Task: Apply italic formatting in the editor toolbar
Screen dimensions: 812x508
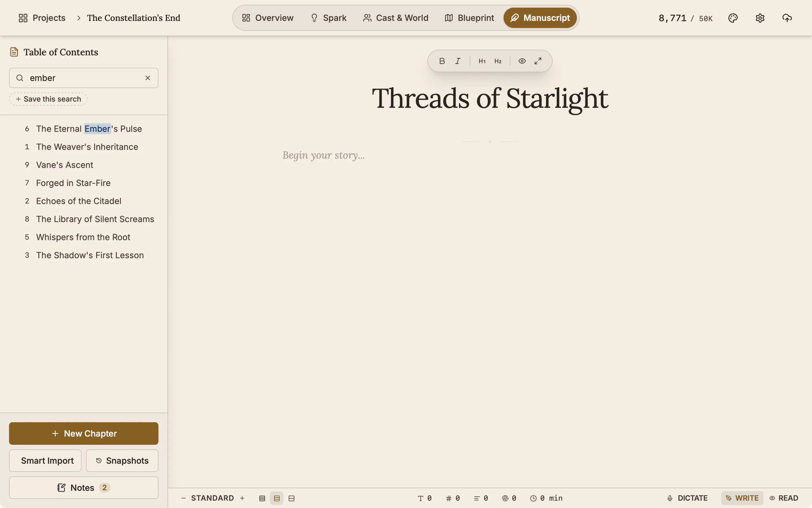Action: tap(458, 61)
